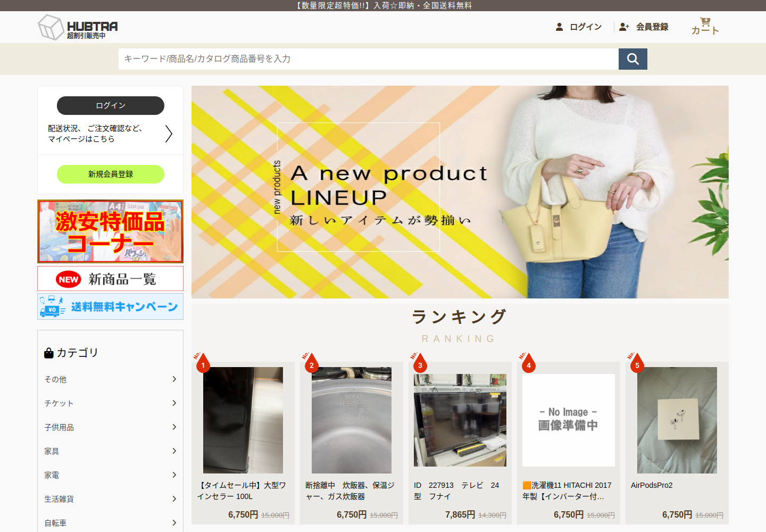Click the free-shipping truck icon
The height and width of the screenshot is (532, 766).
click(52, 306)
